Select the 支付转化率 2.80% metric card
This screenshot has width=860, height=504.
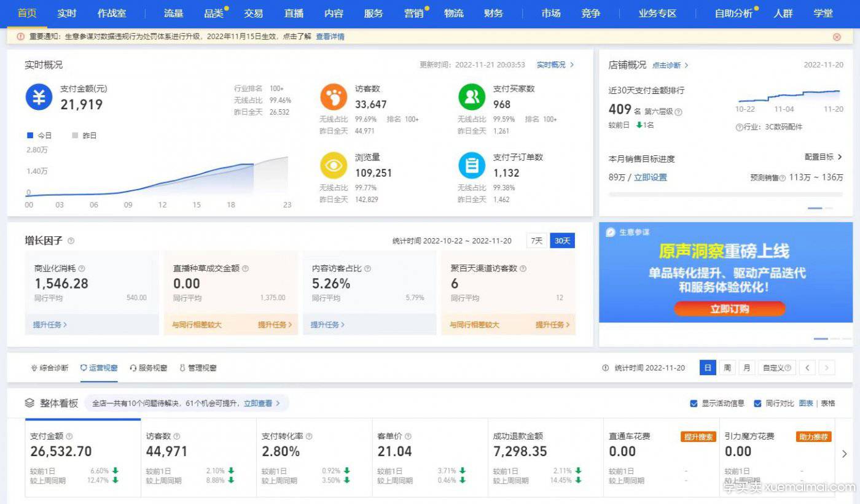click(314, 458)
